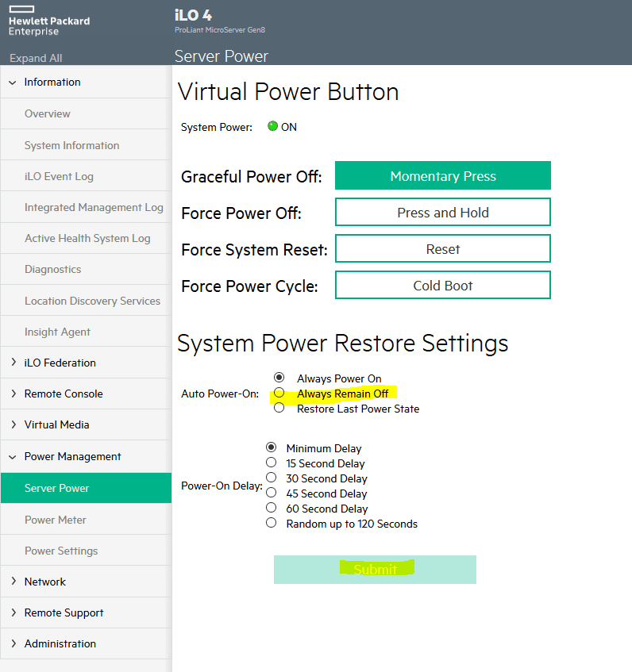Collapse the Power Management section

[x=13, y=457]
